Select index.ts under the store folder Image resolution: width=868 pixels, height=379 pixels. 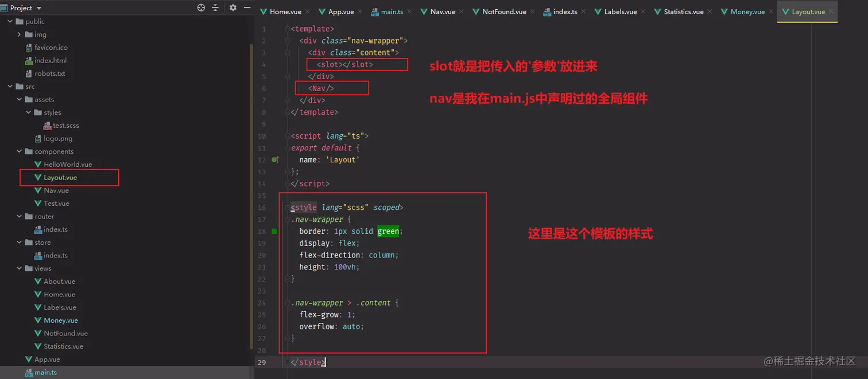pos(56,255)
